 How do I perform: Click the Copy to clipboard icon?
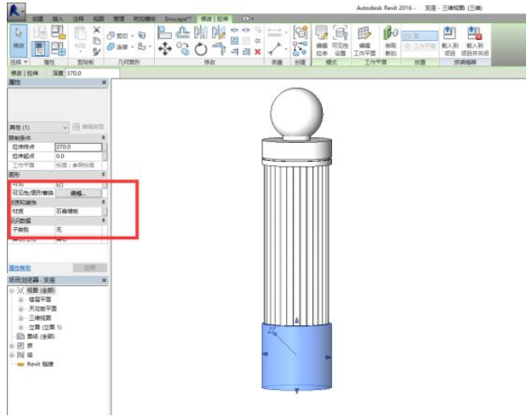click(x=97, y=41)
